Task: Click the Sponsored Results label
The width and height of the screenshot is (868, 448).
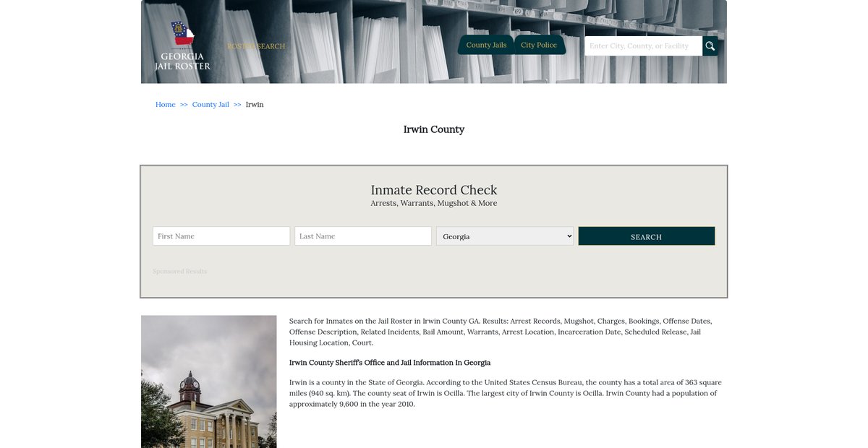Action: coord(179,272)
